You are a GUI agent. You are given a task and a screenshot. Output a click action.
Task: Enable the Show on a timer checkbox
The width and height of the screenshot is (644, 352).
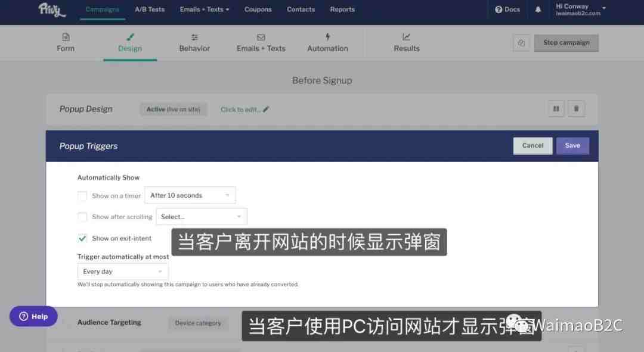pos(82,196)
